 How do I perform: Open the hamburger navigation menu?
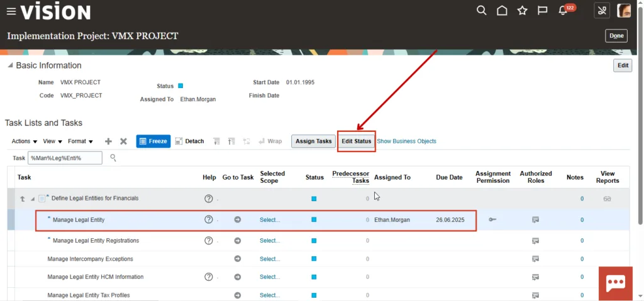(x=11, y=11)
